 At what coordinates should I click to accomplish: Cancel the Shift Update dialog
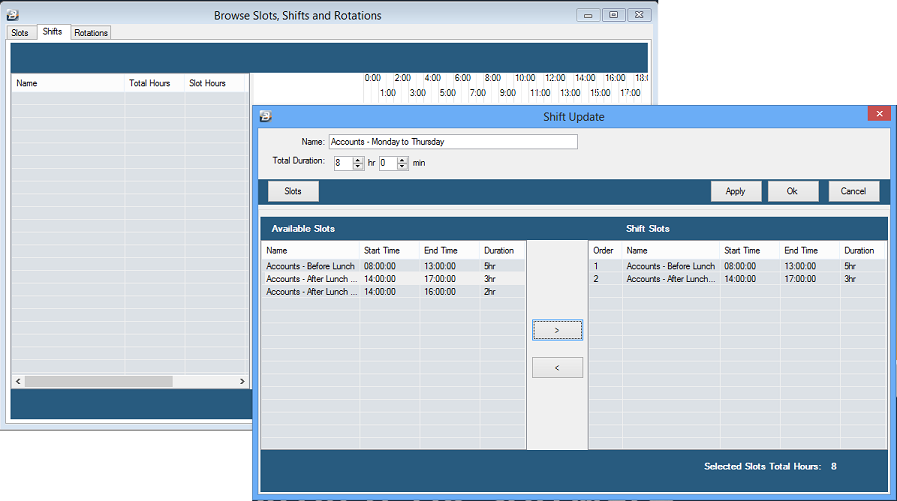click(x=854, y=191)
